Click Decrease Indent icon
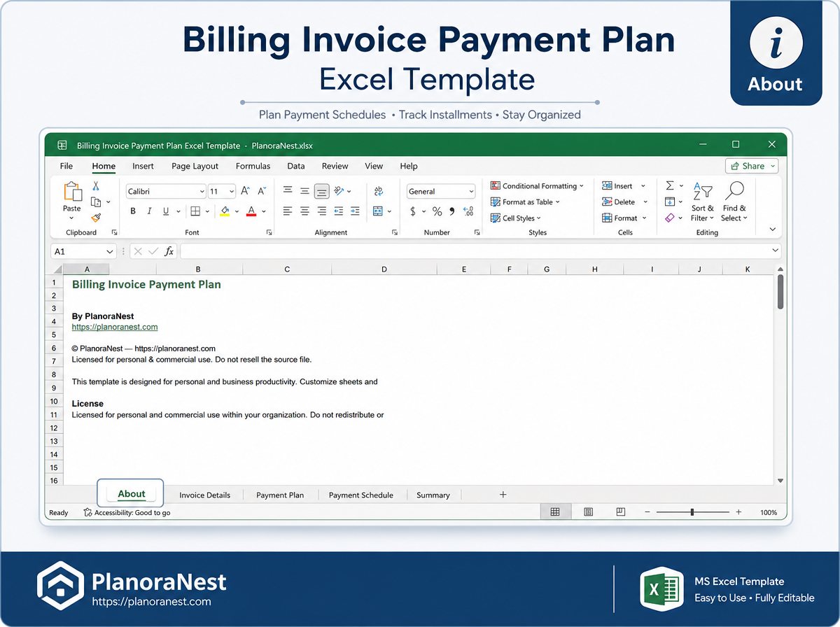 (x=339, y=211)
